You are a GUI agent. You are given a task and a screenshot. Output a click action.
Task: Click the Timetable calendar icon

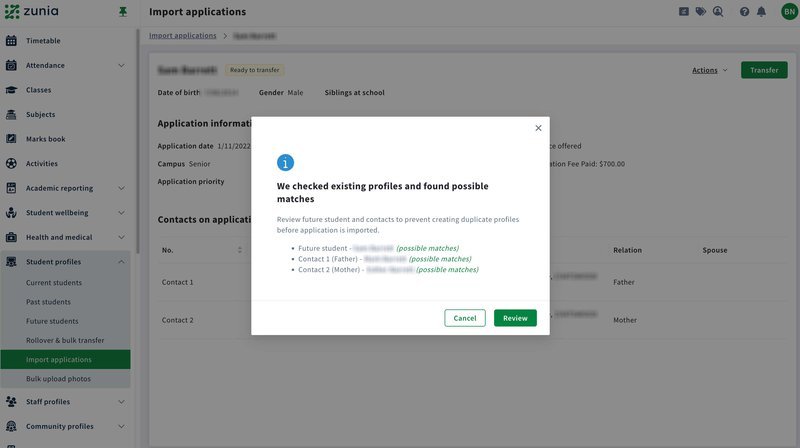point(11,41)
